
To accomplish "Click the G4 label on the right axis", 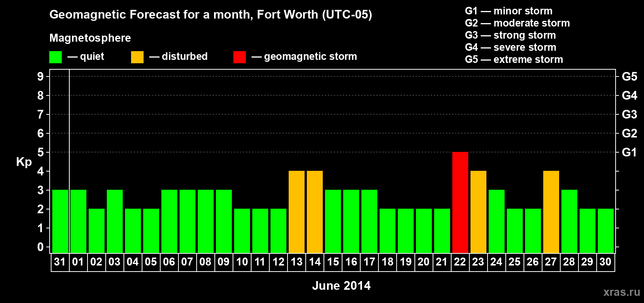I will click(x=629, y=95).
